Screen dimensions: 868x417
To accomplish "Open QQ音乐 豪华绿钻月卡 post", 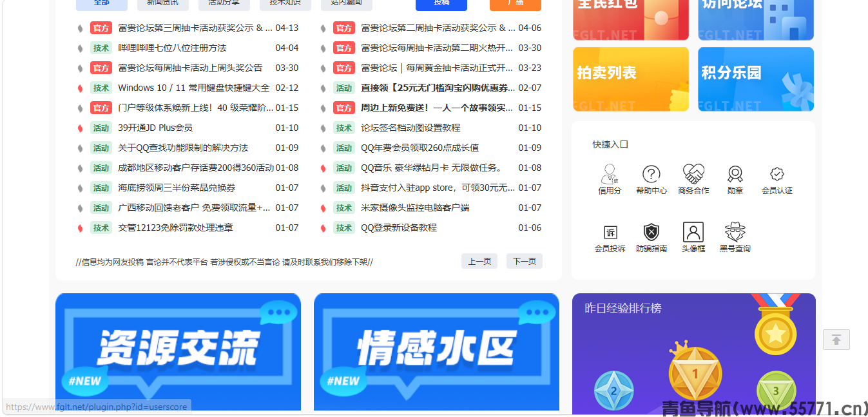I will 431,168.
